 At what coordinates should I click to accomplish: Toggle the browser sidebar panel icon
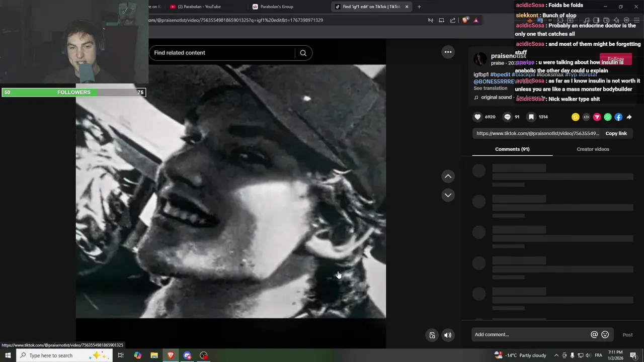pyautogui.click(x=596, y=20)
